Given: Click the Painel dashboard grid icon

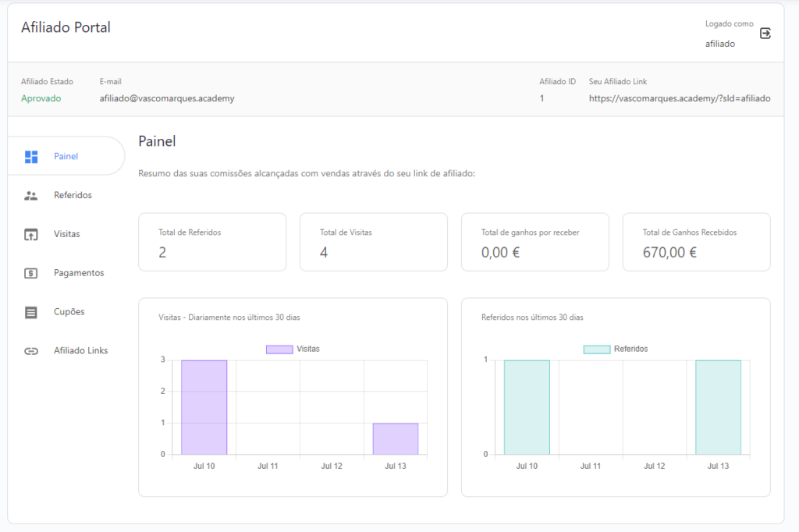Looking at the screenshot, I should tap(31, 157).
